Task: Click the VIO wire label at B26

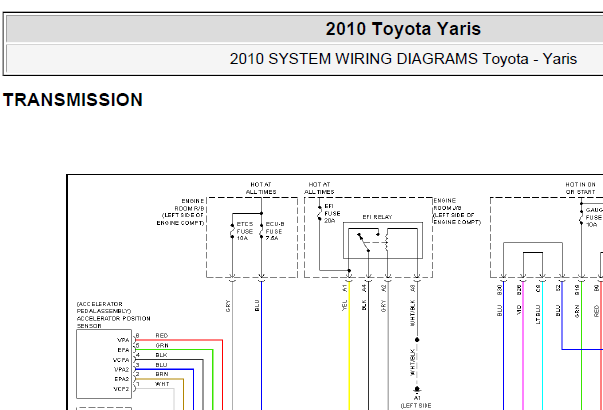Action: point(519,310)
